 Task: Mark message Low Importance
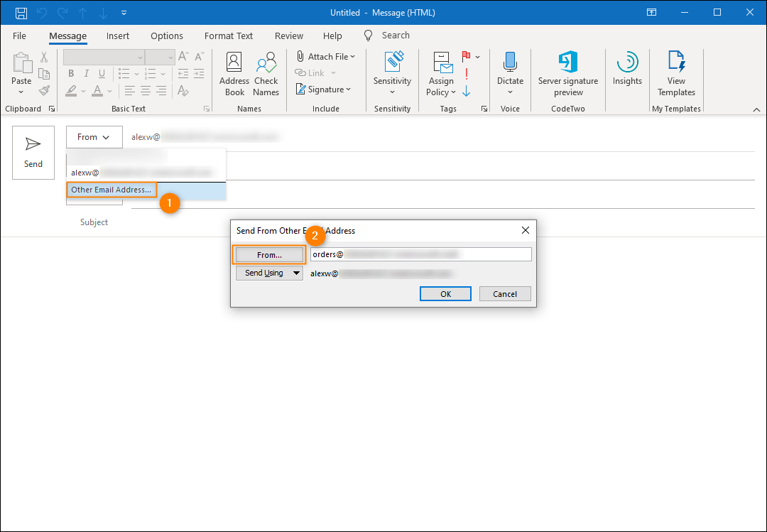[467, 91]
